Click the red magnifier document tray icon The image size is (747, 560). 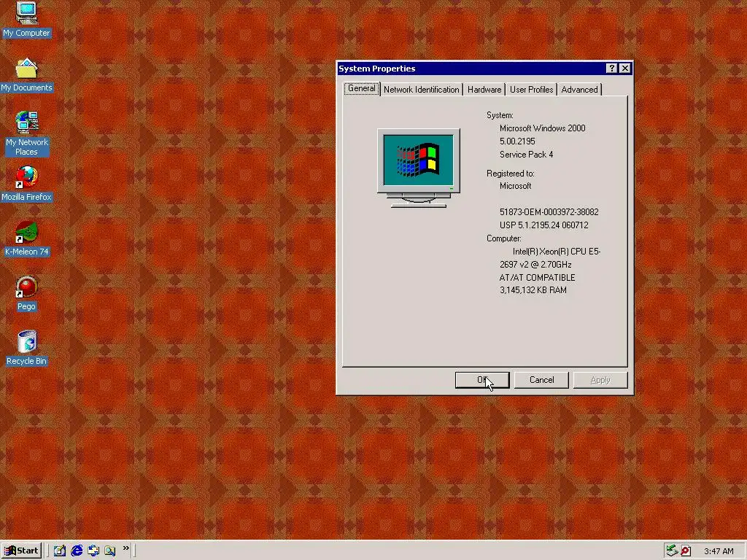686,551
